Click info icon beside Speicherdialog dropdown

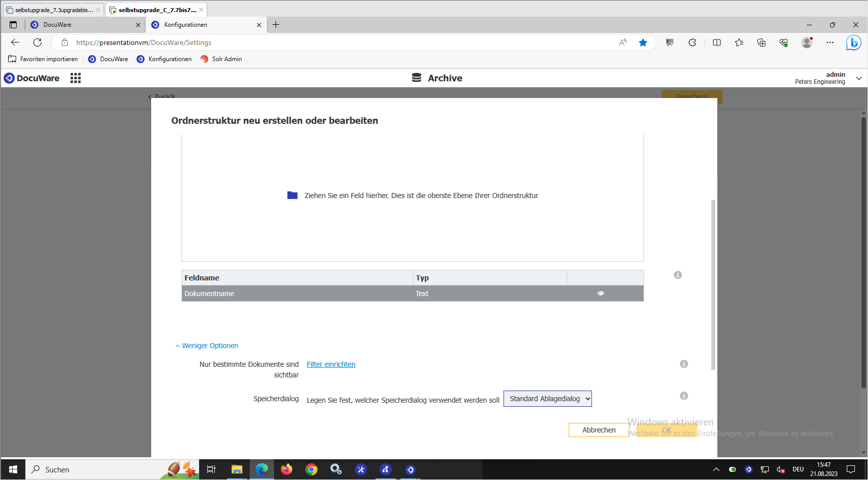[683, 396]
